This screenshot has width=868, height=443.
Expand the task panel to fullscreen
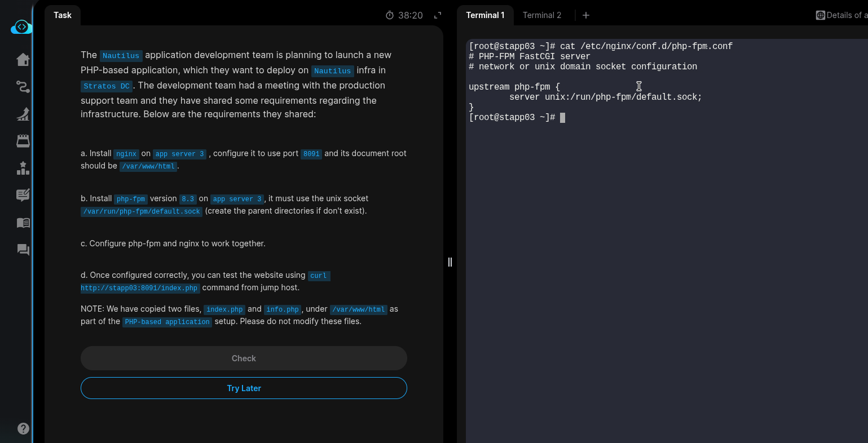438,15
